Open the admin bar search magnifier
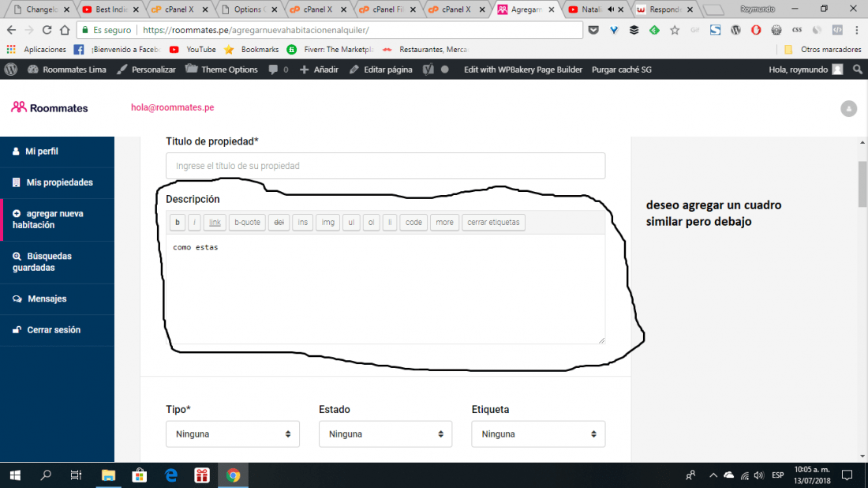Screen dimensions: 868x488 (x=858, y=69)
